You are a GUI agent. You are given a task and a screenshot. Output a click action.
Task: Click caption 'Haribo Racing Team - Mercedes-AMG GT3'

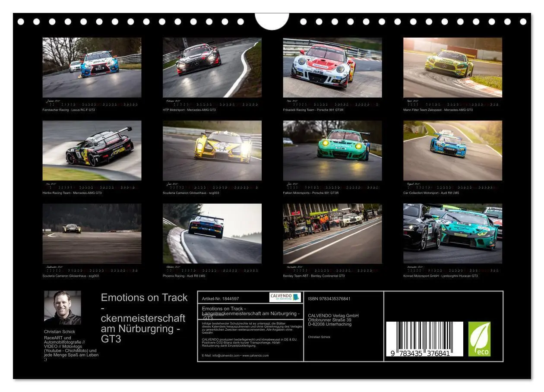tap(72, 193)
